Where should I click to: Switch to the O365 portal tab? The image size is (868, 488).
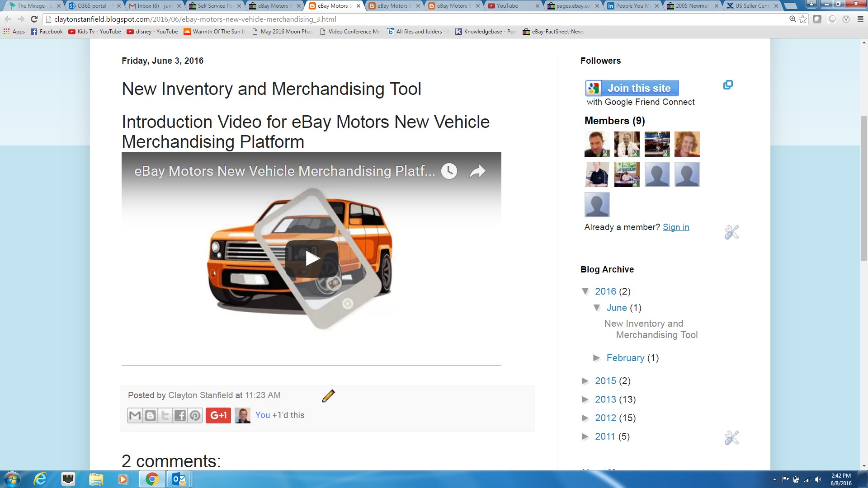[x=94, y=6]
